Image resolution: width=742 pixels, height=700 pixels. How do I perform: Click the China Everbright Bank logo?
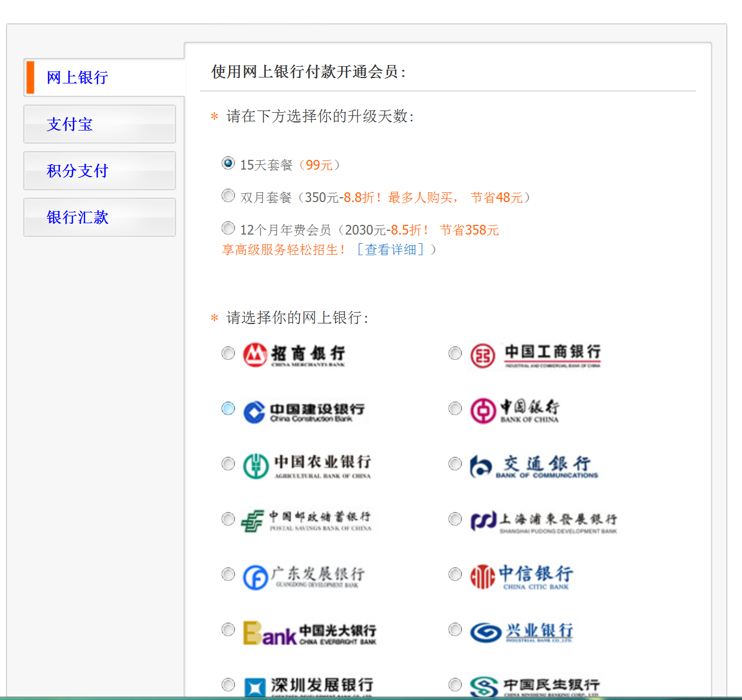coord(309,633)
